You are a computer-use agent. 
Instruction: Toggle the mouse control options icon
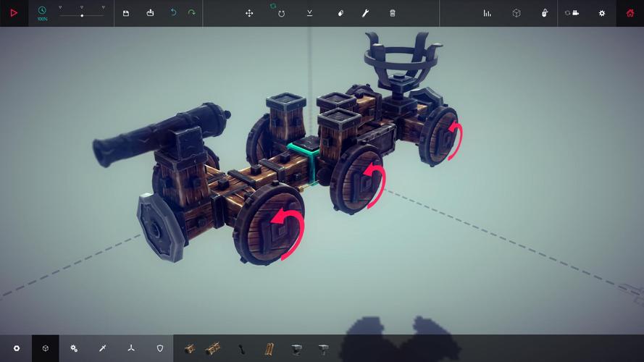[545, 13]
